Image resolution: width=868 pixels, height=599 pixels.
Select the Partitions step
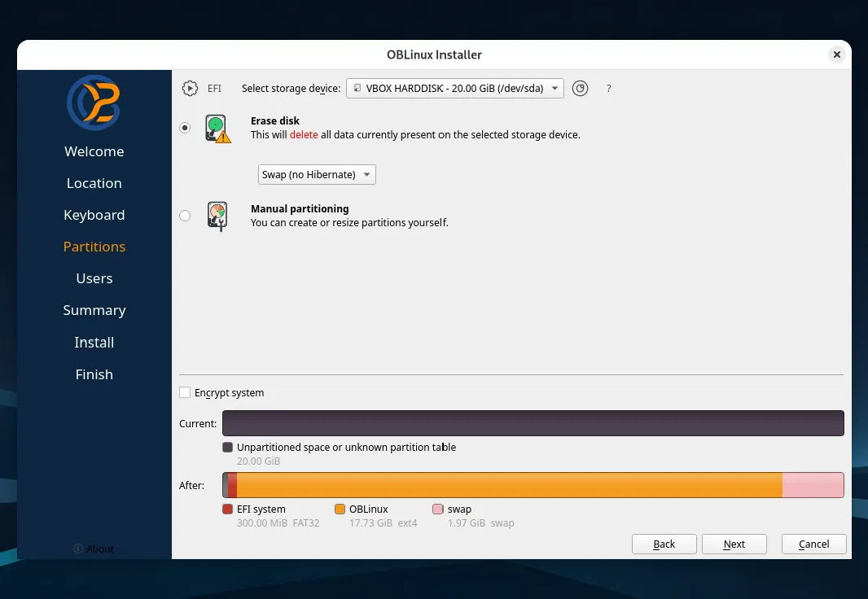[x=94, y=247]
